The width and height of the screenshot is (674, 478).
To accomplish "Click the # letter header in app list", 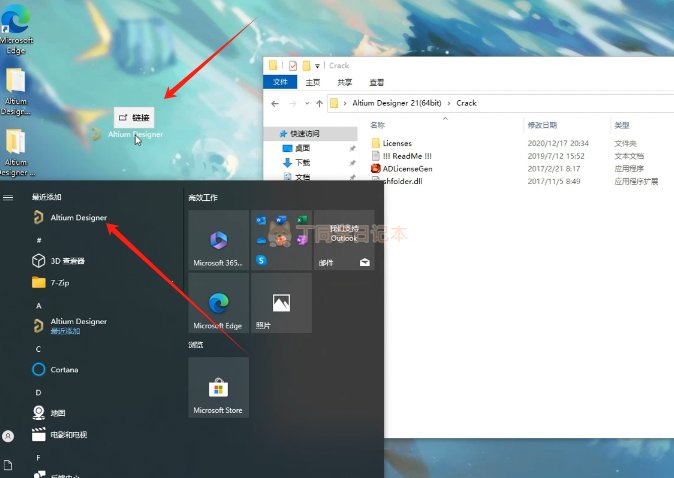I will (39, 240).
